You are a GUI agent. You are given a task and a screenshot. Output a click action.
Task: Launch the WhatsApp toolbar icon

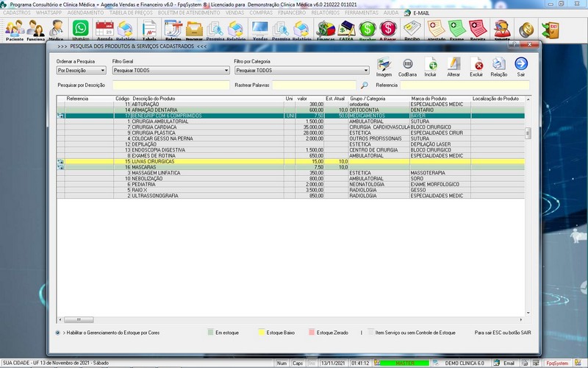click(x=81, y=29)
